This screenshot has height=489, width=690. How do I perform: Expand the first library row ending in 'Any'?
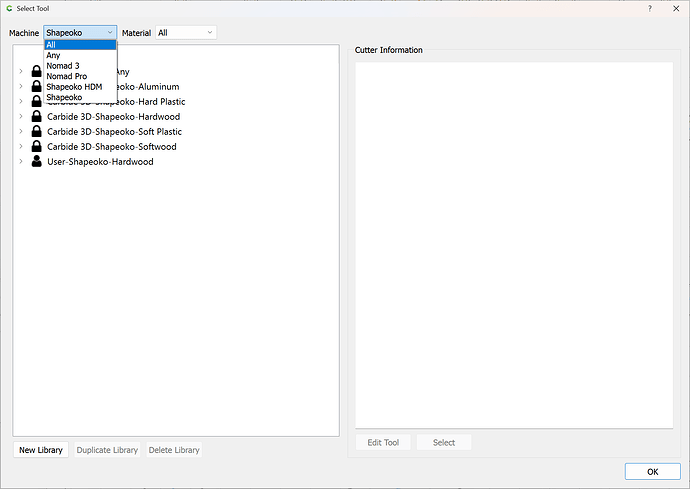21,71
